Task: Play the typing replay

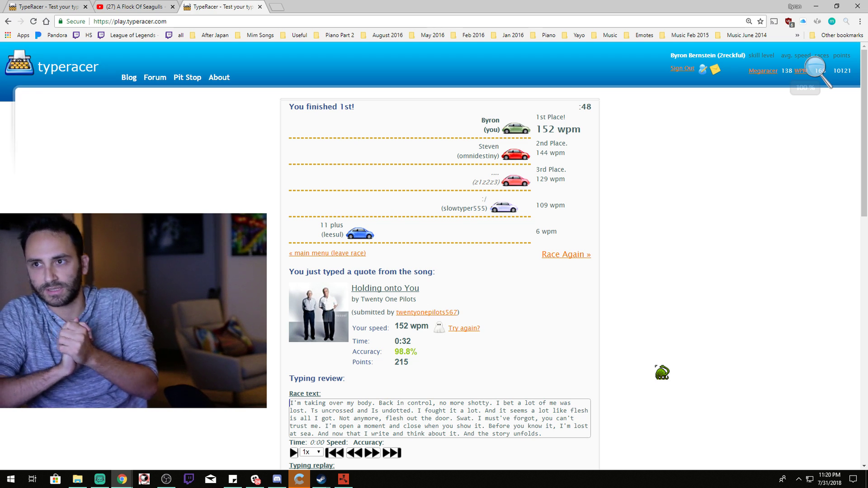Action: coord(293,452)
